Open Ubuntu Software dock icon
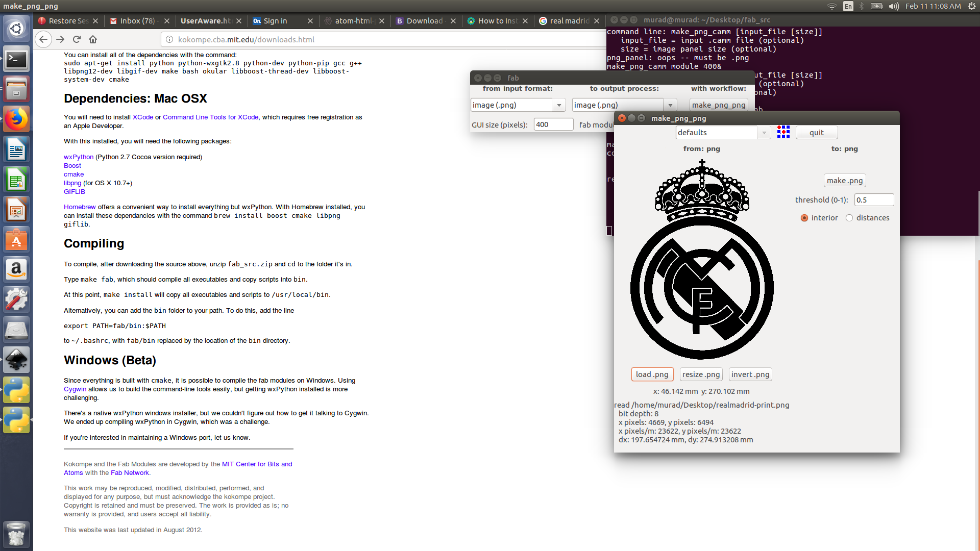The width and height of the screenshot is (980, 551). pyautogui.click(x=16, y=240)
